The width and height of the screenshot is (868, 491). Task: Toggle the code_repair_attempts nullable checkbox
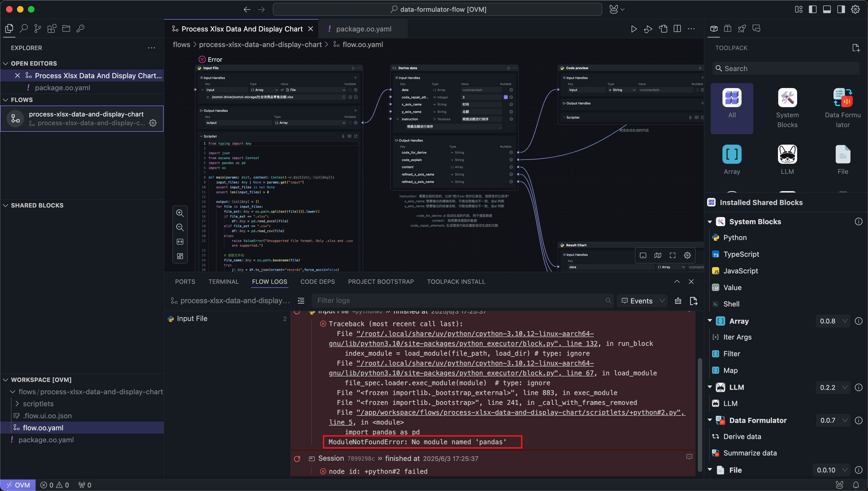505,97
